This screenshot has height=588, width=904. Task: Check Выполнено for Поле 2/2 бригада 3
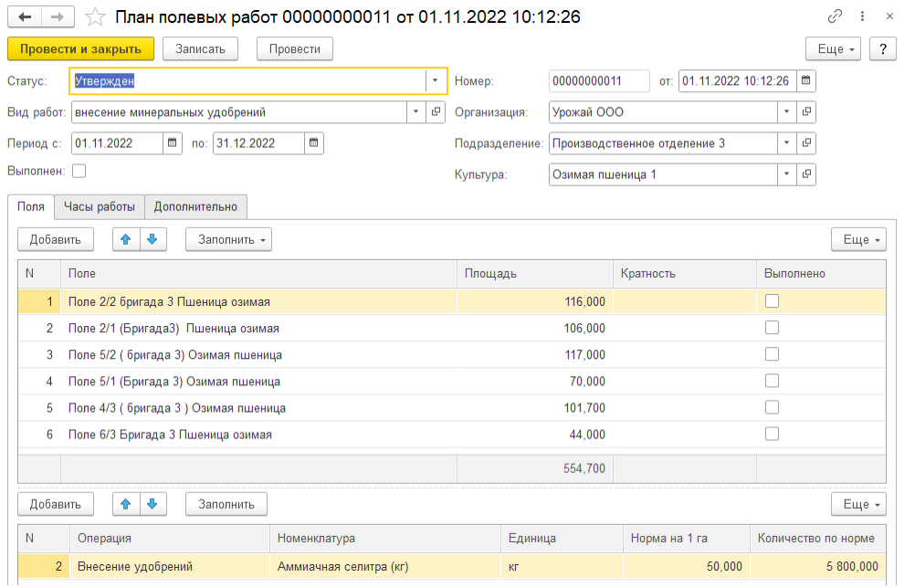click(772, 301)
